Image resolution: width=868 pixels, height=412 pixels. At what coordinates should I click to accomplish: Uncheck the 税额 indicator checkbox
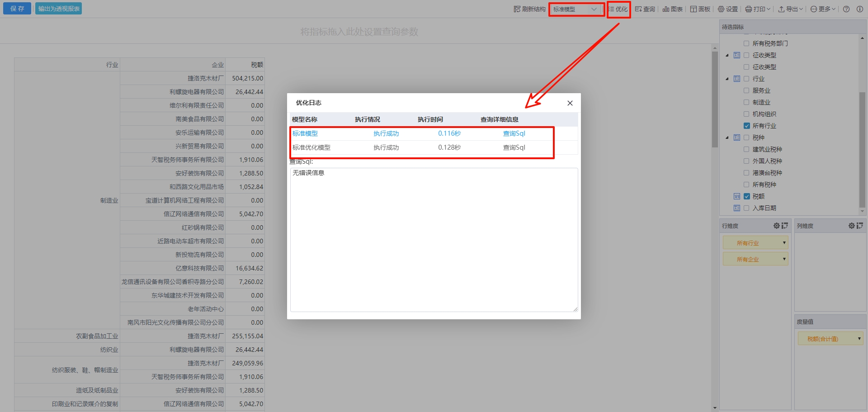pos(746,196)
